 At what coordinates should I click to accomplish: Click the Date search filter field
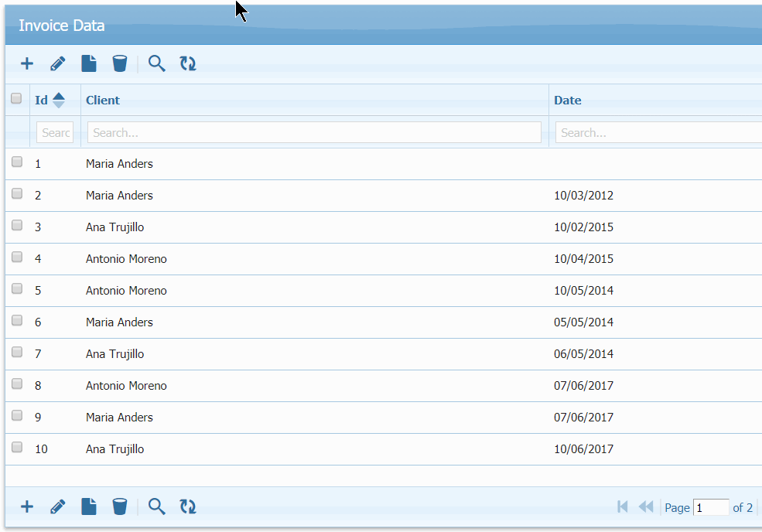click(658, 132)
